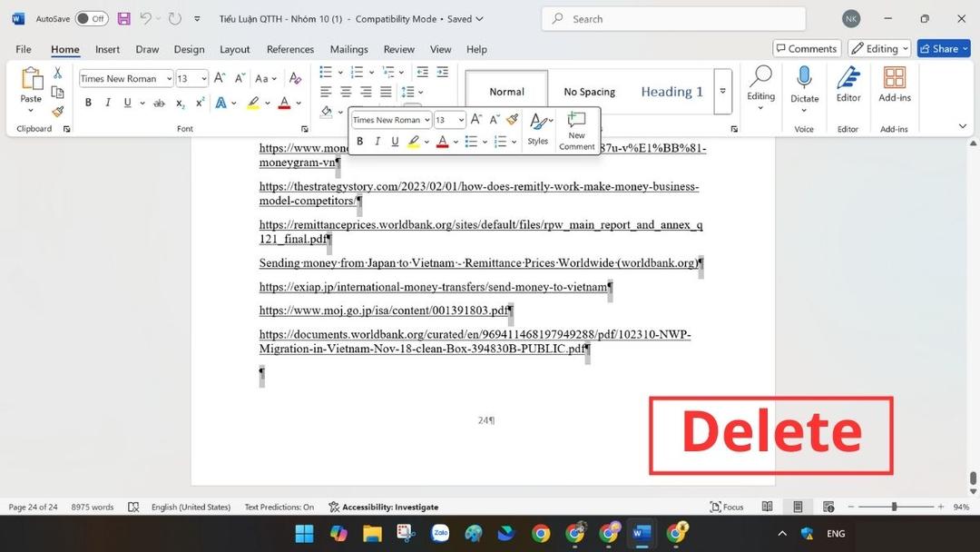Toggle Bold in the ribbon Font group
Image resolution: width=980 pixels, height=552 pixels.
[x=88, y=103]
